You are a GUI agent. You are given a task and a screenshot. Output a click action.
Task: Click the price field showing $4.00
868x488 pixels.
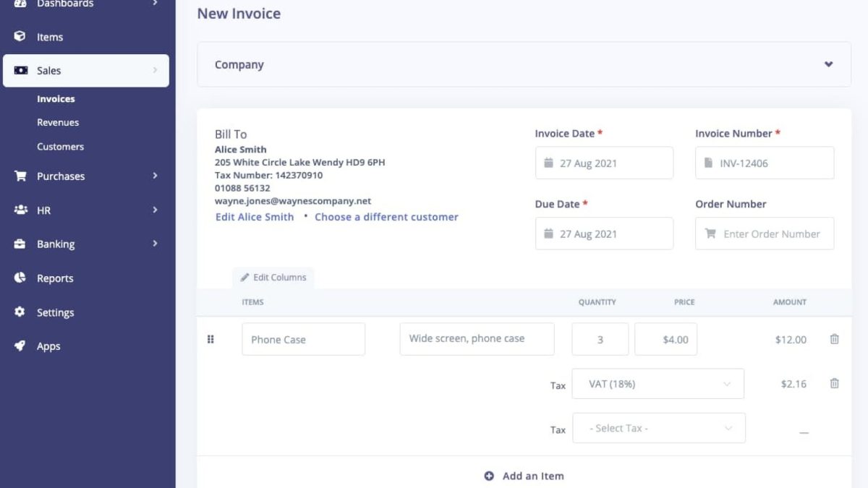665,339
